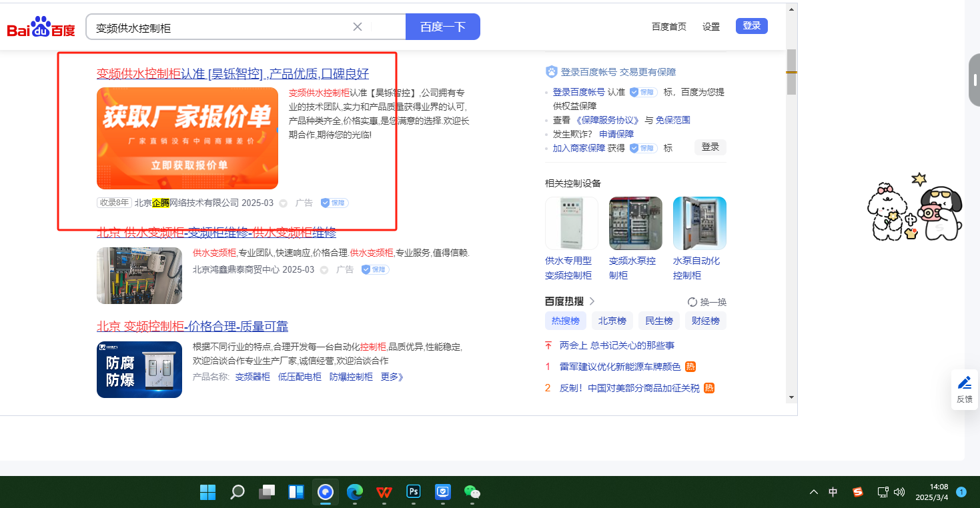
Task: Open the 北京 变频控制柜-价格合理-质量可靠 result
Action: click(x=193, y=326)
